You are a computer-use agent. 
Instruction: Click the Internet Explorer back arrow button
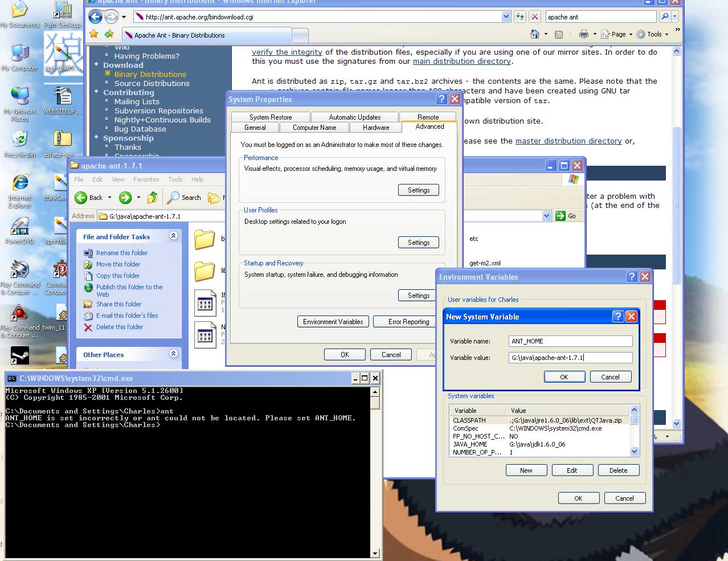pyautogui.click(x=96, y=17)
